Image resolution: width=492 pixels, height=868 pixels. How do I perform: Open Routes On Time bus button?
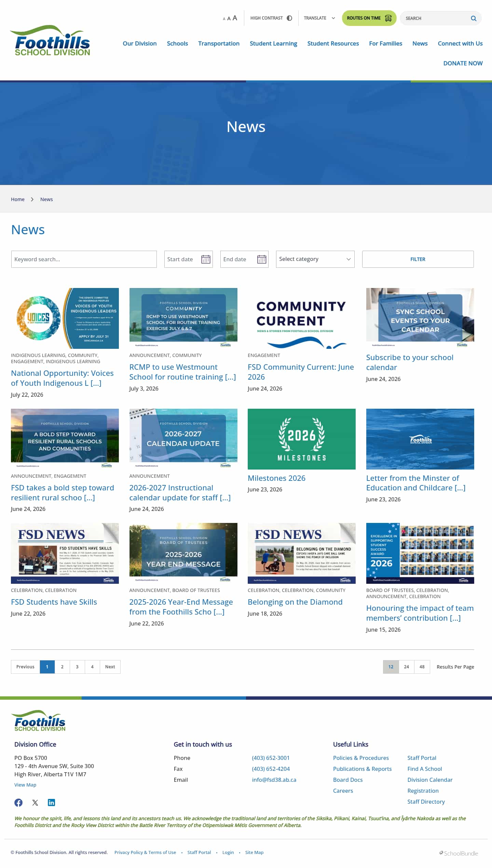[x=369, y=18]
